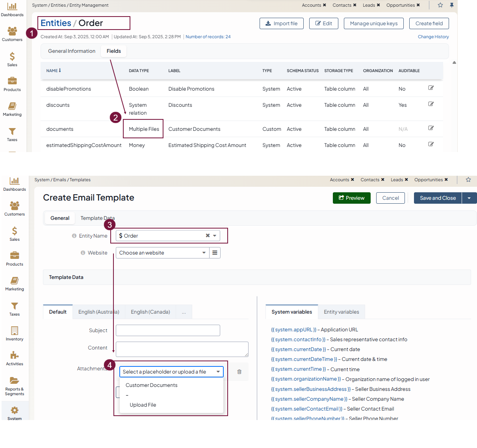
Task: Clear the selected Order entity name
Action: tap(208, 236)
